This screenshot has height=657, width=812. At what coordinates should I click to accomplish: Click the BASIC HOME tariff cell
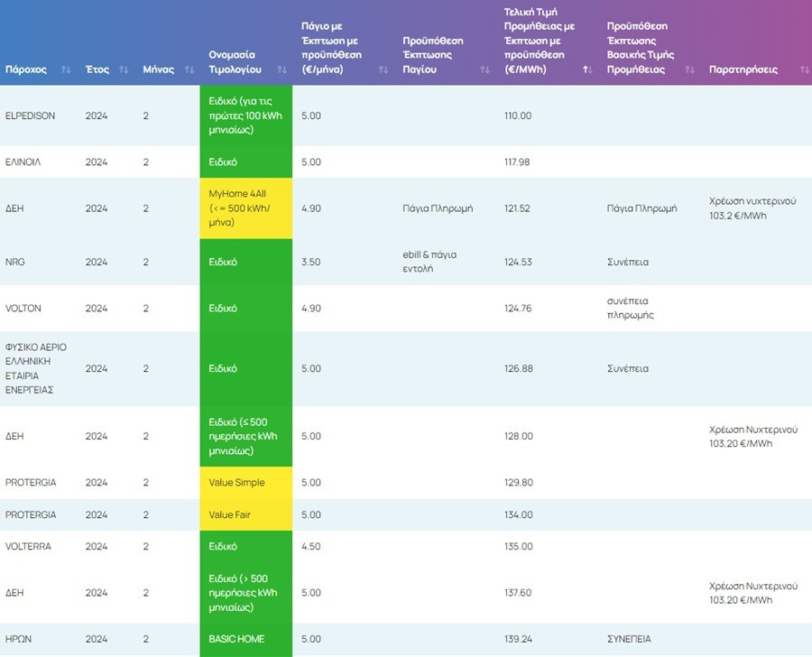pyautogui.click(x=246, y=640)
